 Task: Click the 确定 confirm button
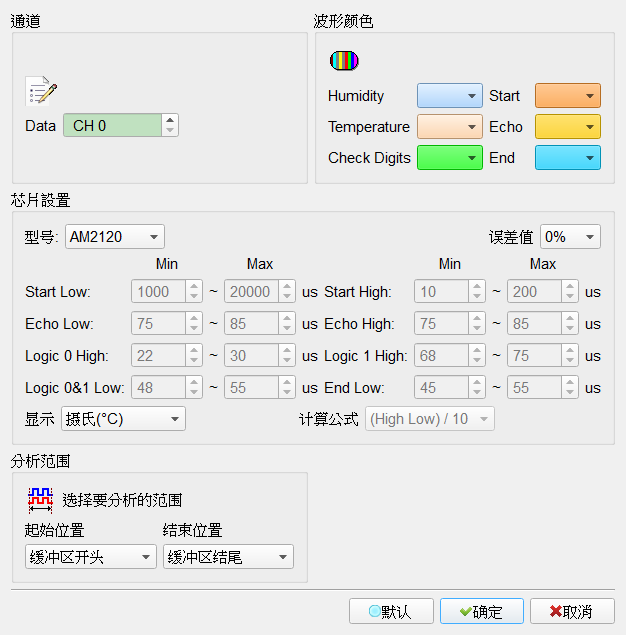[x=482, y=611]
